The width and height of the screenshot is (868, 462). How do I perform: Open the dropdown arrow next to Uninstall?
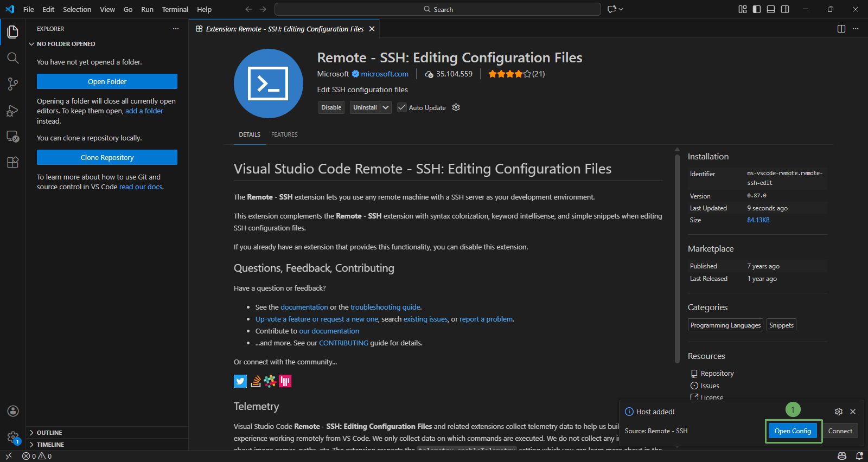386,107
